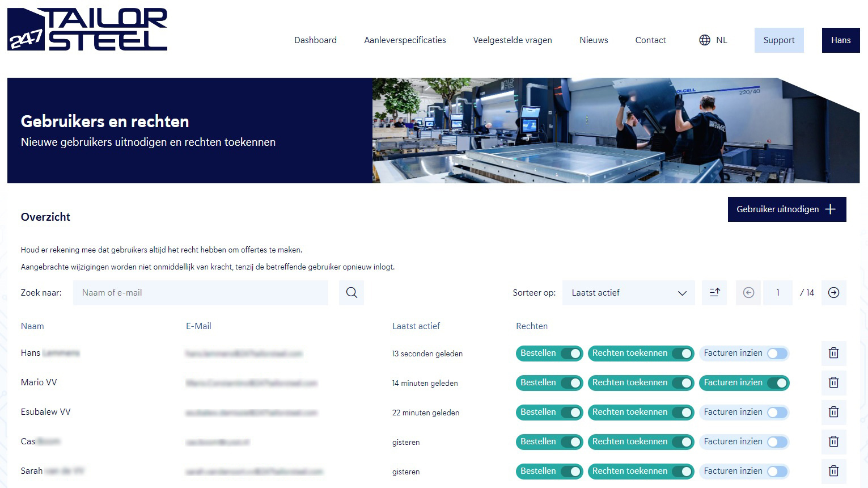Click the search magnifier icon
This screenshot has height=488, width=868.
(x=352, y=293)
